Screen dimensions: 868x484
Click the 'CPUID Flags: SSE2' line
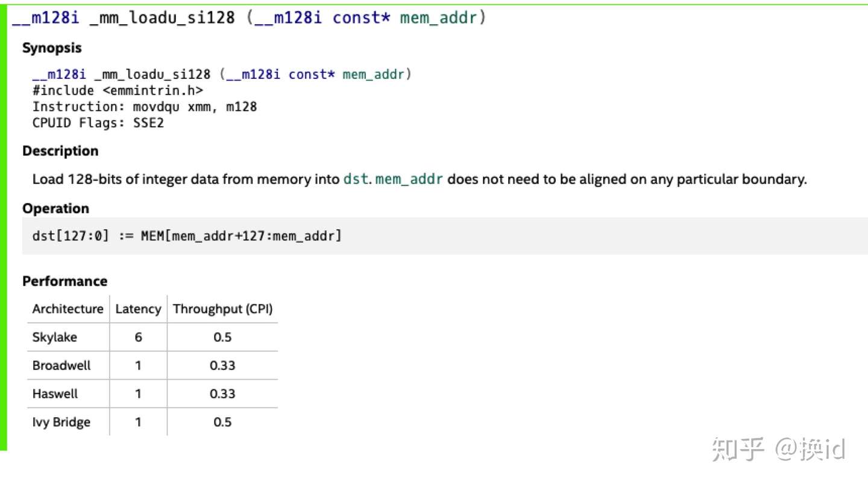[98, 123]
